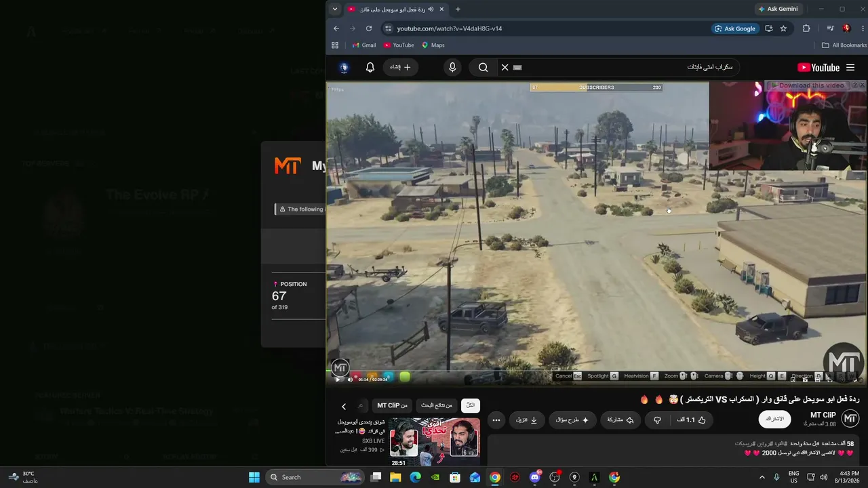Subscribe to MT CliP (الاشتراك)
This screenshot has height=488, width=868.
774,420
